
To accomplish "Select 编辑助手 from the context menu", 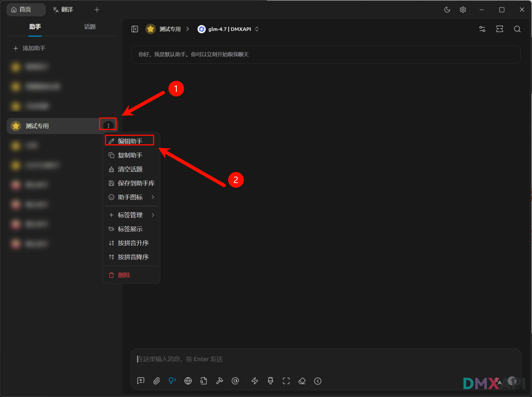I will click(130, 141).
